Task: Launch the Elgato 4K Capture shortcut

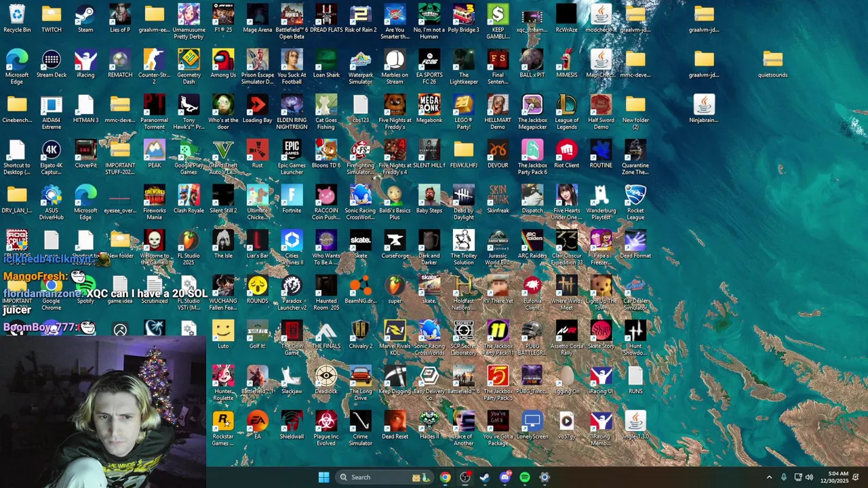Action: coord(52,157)
